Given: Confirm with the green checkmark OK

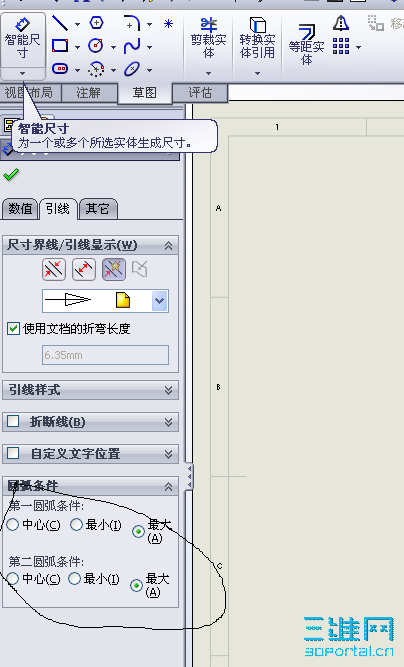Looking at the screenshot, I should tap(11, 174).
